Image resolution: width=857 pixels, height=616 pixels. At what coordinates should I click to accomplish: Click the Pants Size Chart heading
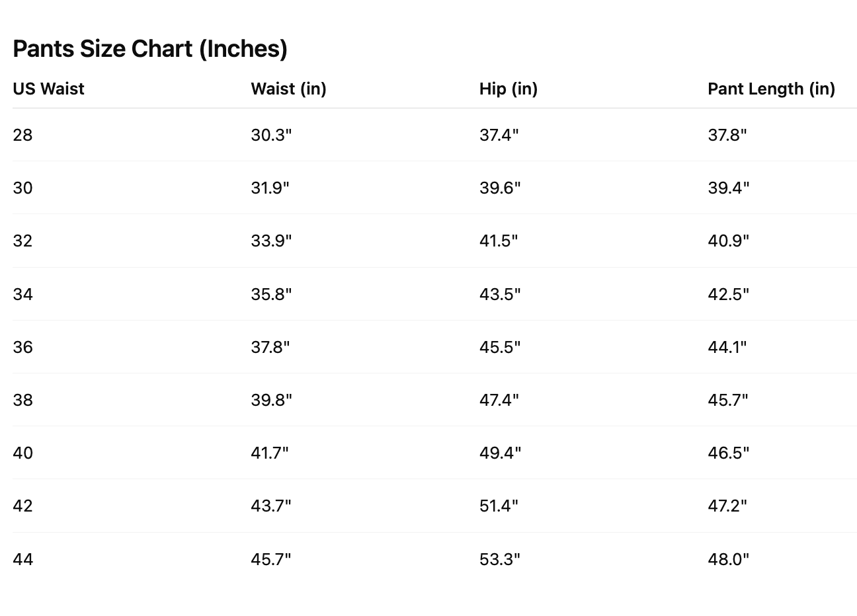click(150, 49)
